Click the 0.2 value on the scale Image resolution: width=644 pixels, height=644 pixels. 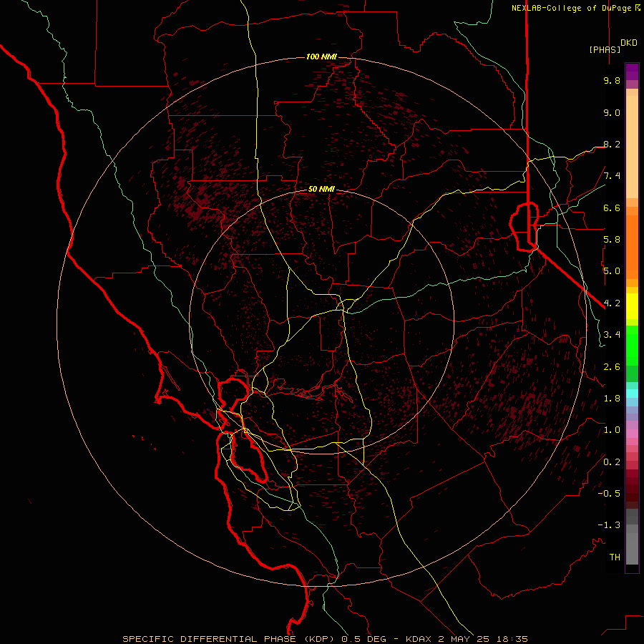[x=612, y=462]
